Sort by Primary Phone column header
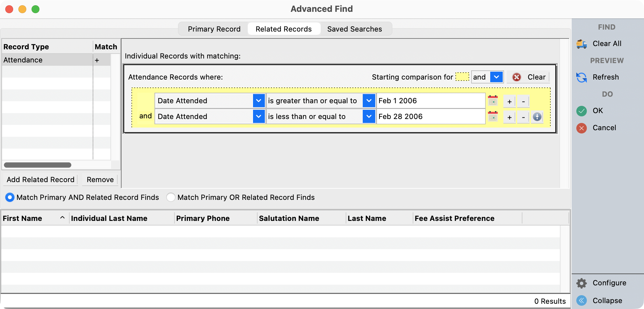Image resolution: width=644 pixels, height=309 pixels. (x=216, y=218)
